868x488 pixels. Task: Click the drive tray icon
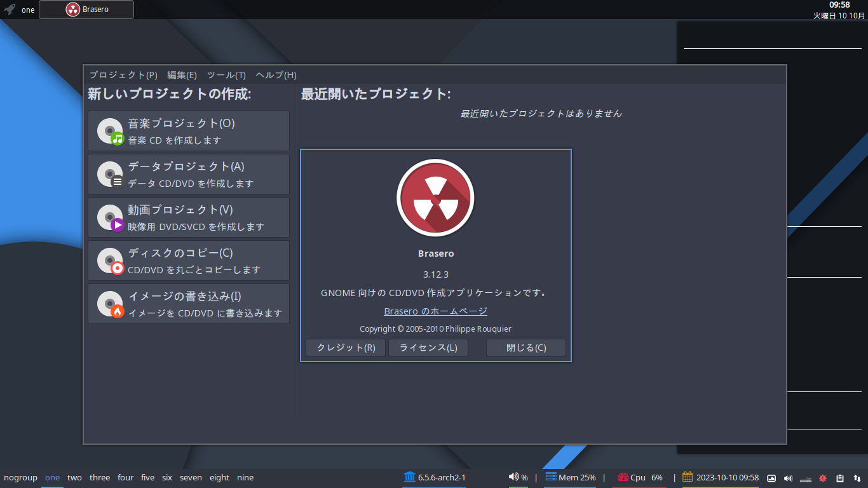point(806,478)
